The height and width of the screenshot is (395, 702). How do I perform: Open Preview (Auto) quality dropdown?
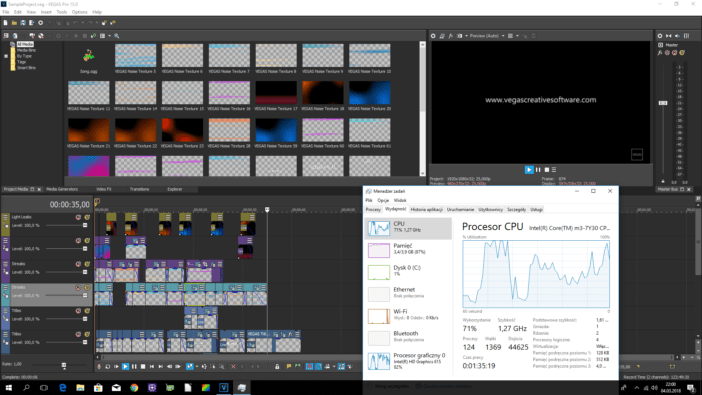tap(503, 36)
